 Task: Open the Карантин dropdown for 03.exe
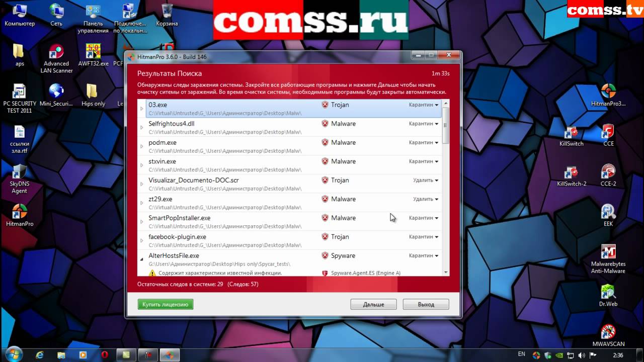click(423, 105)
